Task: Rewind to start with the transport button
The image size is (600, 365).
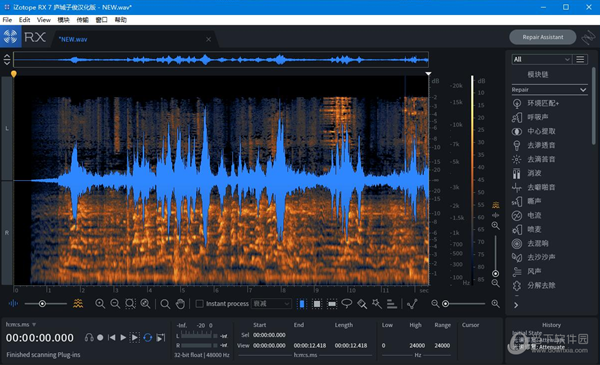Action: (x=111, y=337)
